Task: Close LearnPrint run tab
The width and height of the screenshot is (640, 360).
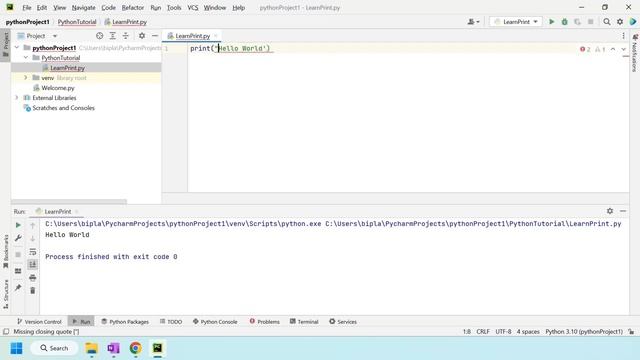Action: (x=77, y=211)
